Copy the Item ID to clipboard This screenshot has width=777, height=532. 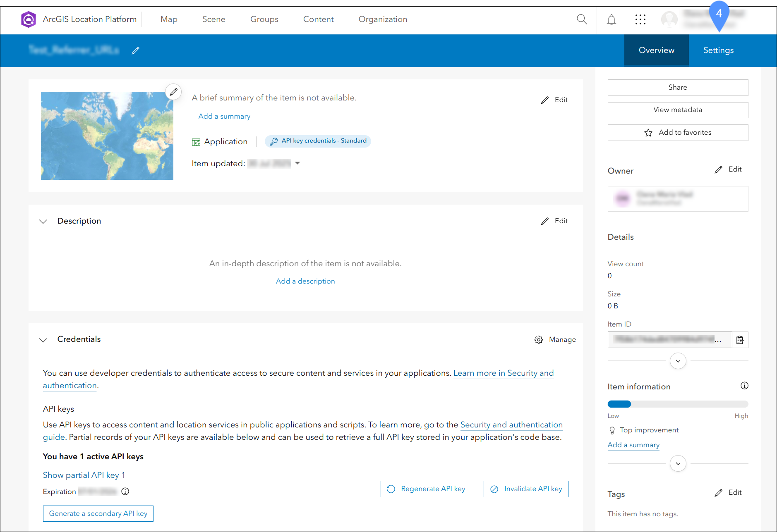coord(740,340)
